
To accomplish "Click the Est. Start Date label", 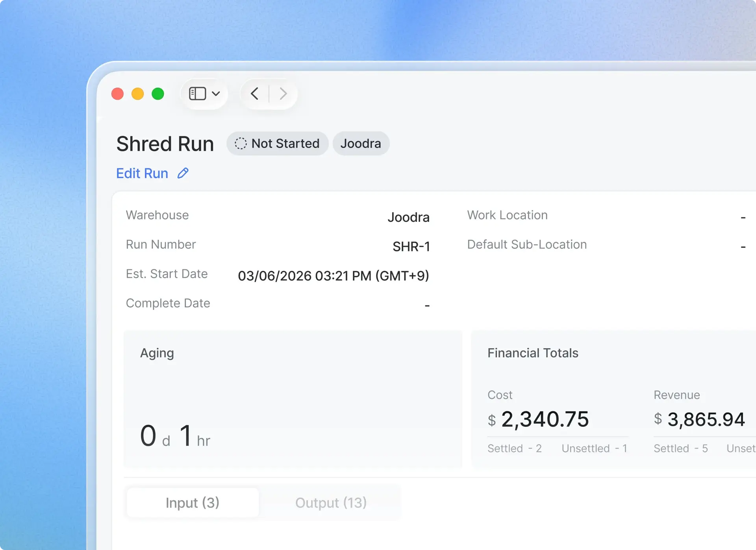I will click(167, 274).
